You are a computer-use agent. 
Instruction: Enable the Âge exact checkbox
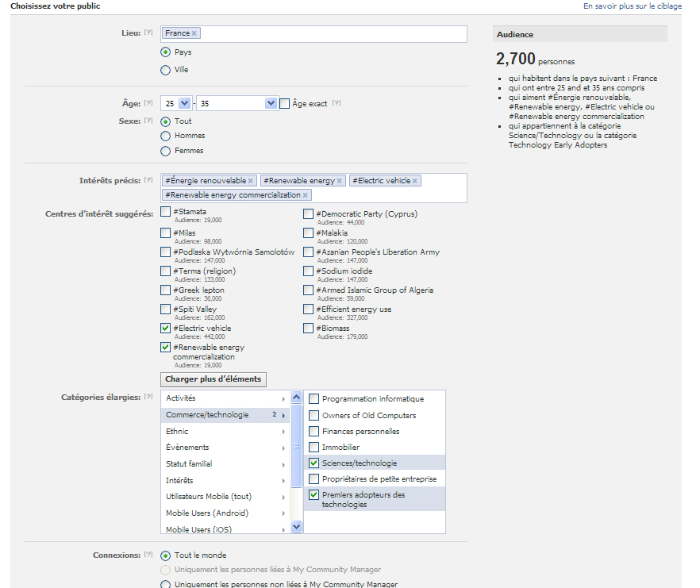coord(285,104)
